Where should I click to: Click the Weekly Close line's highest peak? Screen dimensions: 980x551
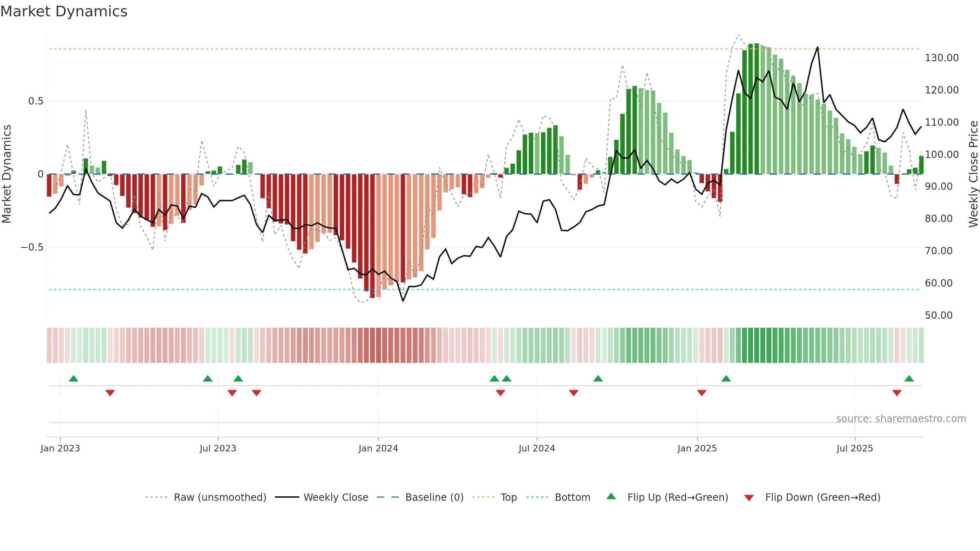(x=817, y=48)
